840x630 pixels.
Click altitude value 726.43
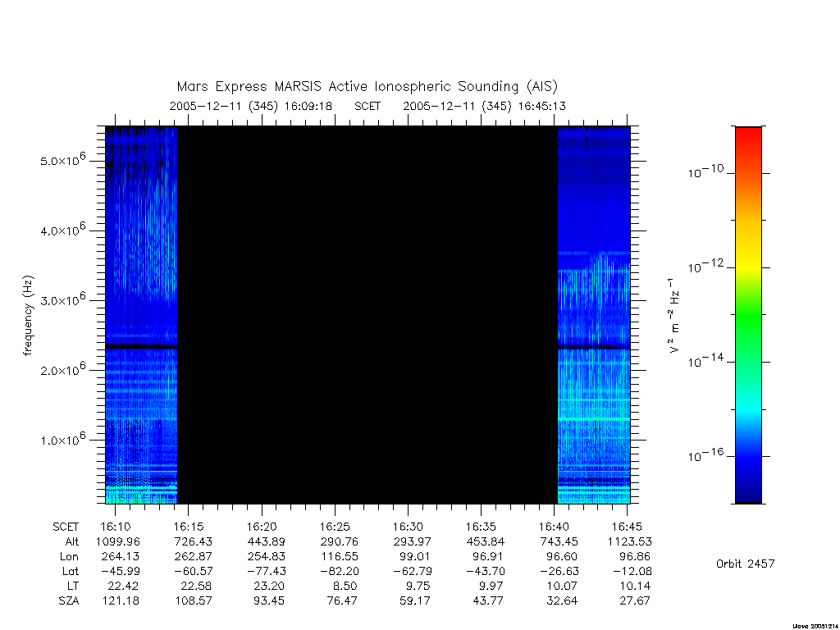(x=194, y=541)
